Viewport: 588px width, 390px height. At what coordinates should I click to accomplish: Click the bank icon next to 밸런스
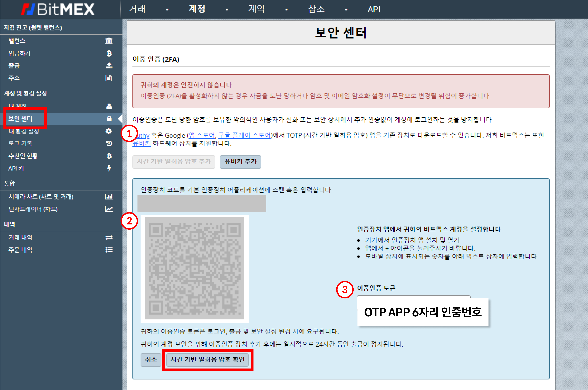[109, 41]
